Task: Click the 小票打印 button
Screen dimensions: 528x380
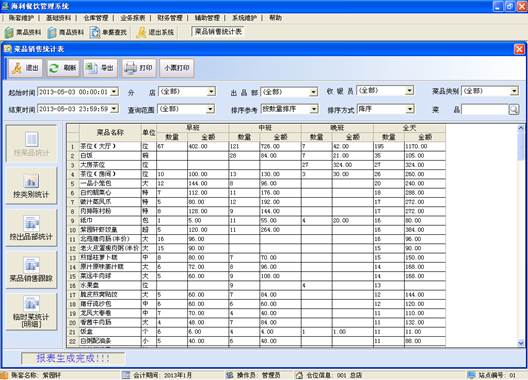Action: coord(177,68)
